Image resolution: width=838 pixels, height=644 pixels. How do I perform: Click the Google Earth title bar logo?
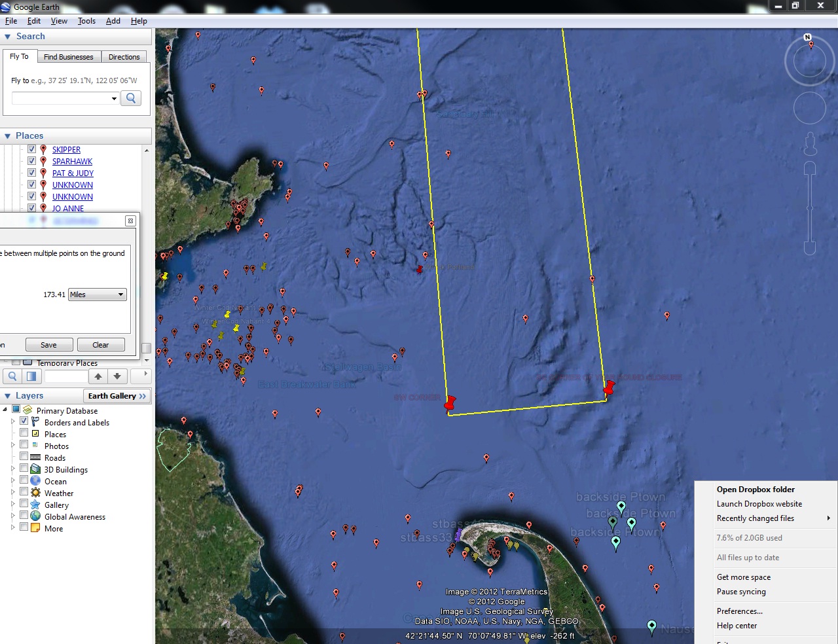point(6,7)
